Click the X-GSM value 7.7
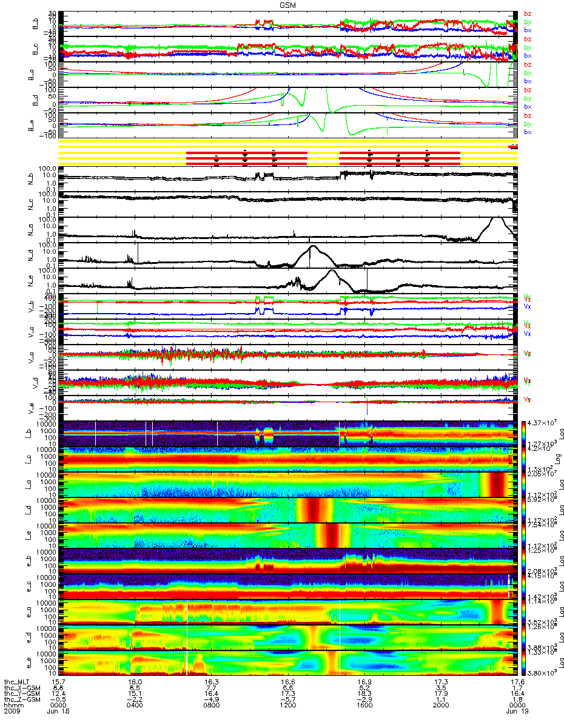564x728 pixels. 211,688
